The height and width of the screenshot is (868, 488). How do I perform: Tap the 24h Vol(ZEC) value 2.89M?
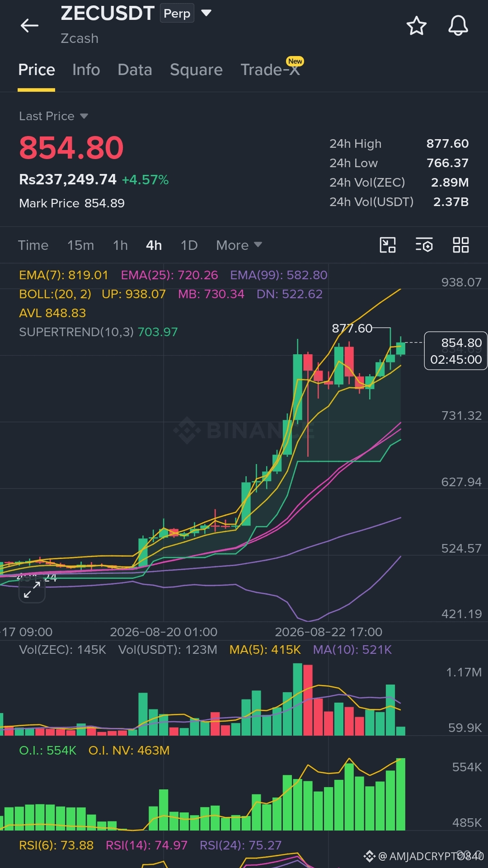(x=450, y=183)
